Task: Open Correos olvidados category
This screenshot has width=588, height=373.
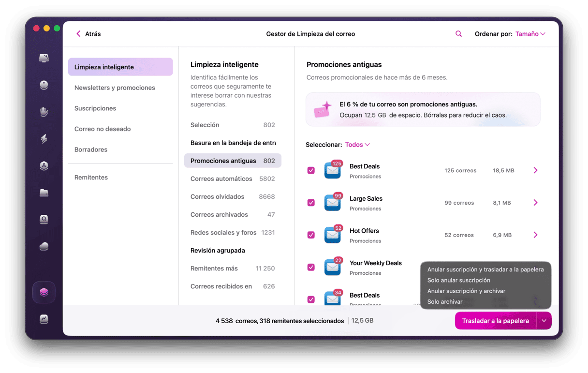Action: coord(233,196)
